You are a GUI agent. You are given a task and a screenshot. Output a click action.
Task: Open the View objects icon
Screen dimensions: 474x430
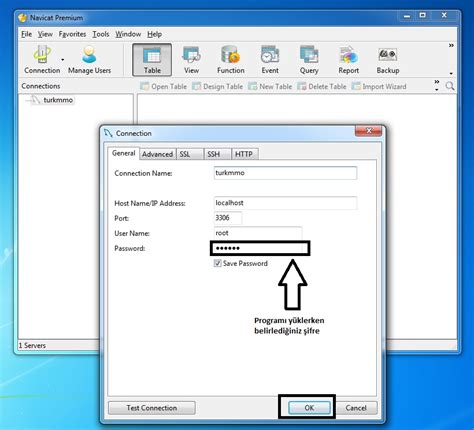191,60
